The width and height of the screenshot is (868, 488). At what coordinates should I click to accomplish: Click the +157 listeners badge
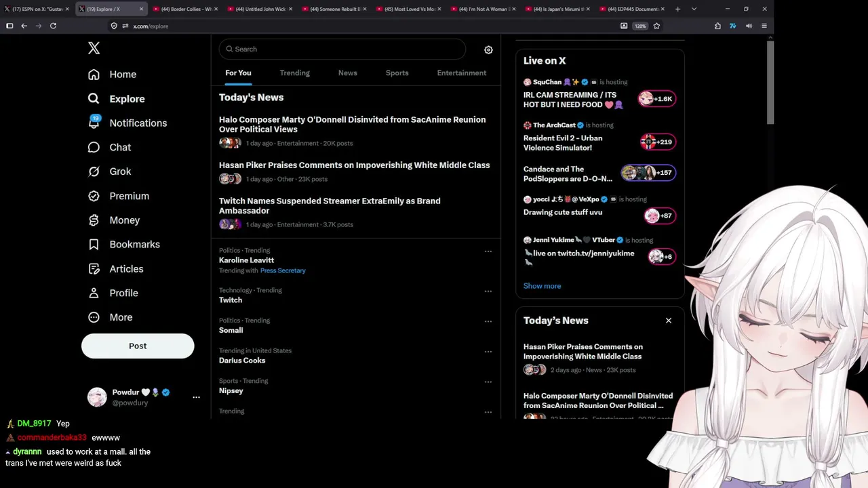(x=648, y=173)
